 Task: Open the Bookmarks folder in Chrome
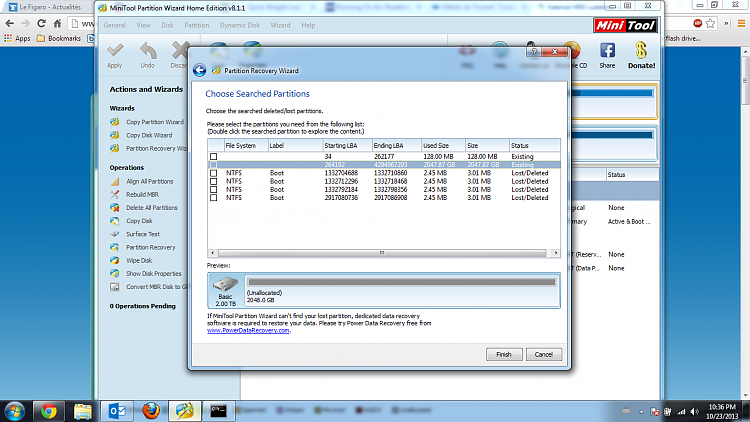(x=59, y=38)
